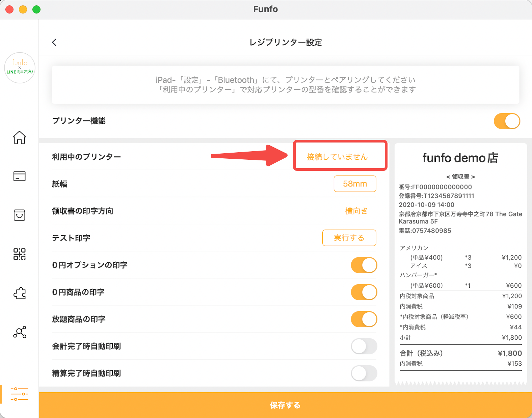Open the shopping bag icon in sidebar
This screenshot has height=418, width=532.
(20, 215)
